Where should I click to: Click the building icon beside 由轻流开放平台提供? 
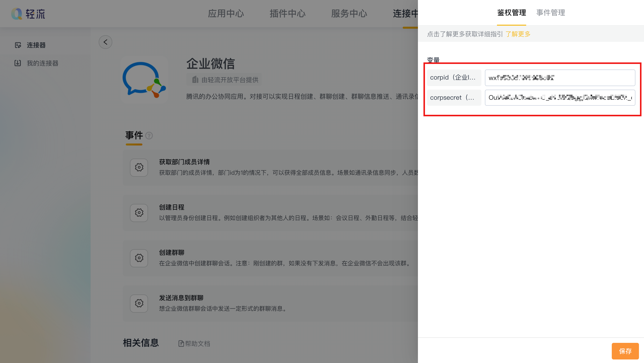(x=195, y=80)
